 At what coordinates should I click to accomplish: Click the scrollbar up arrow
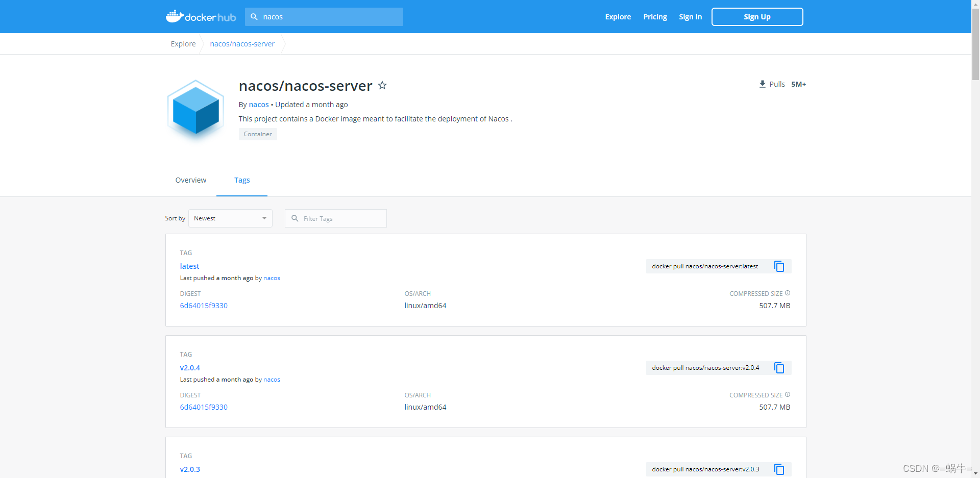pos(975,4)
